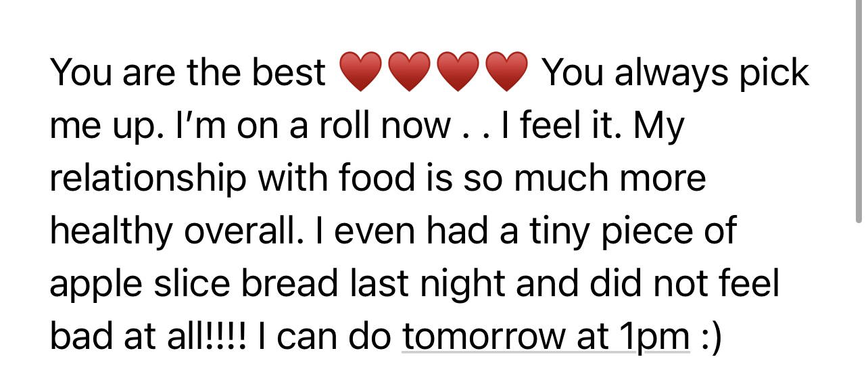Viewport: 868px width, 378px height.
Task: Click the text "apple slice bread"
Action: point(193,284)
